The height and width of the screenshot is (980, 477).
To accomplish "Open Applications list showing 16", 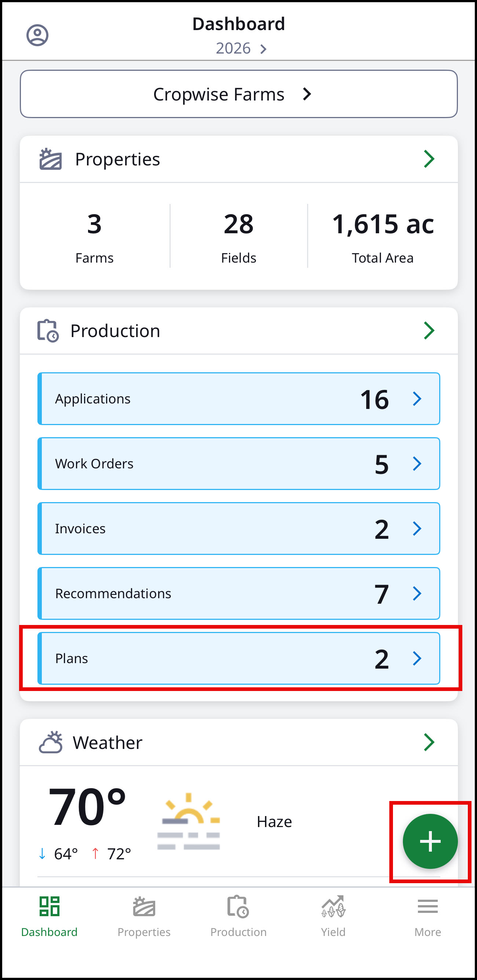I will pos(239,399).
